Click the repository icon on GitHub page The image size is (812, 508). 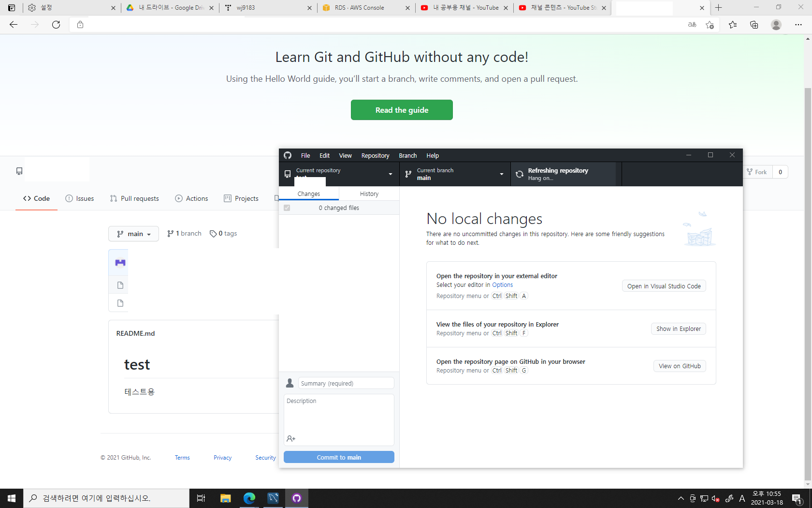pos(19,171)
